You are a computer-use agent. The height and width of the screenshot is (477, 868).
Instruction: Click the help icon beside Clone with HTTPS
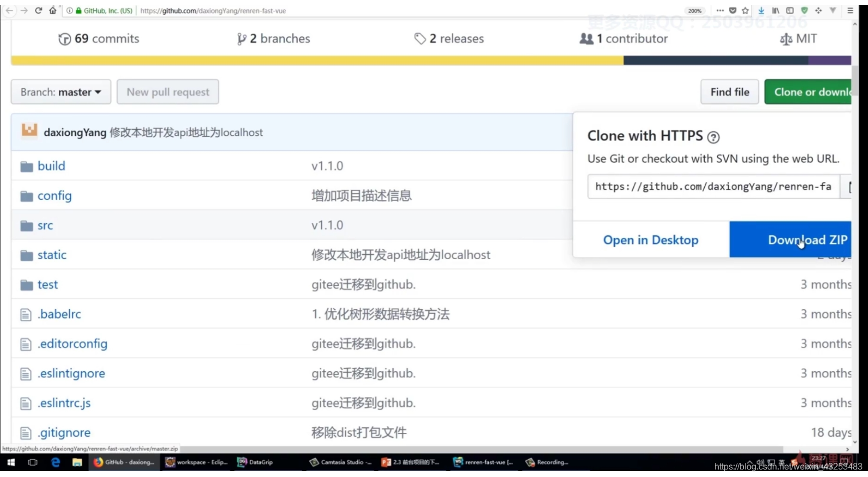[713, 137]
